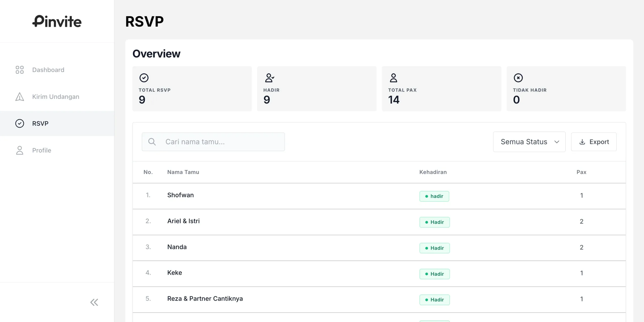644x322 pixels.
Task: Click the Overview heading
Action: 156,54
